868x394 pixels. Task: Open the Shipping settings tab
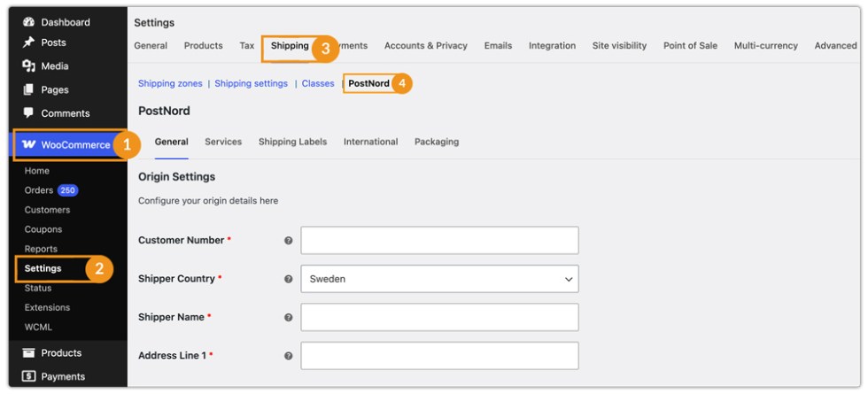click(290, 45)
